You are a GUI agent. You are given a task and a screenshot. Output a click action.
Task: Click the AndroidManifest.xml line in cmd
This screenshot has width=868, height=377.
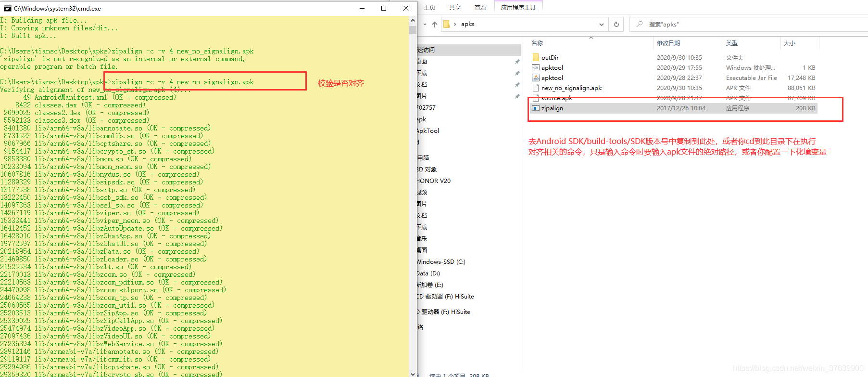coord(100,97)
